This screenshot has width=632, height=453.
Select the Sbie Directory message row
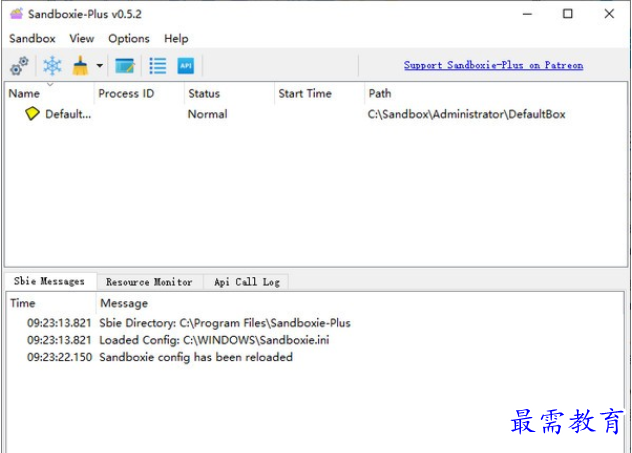tap(314, 323)
